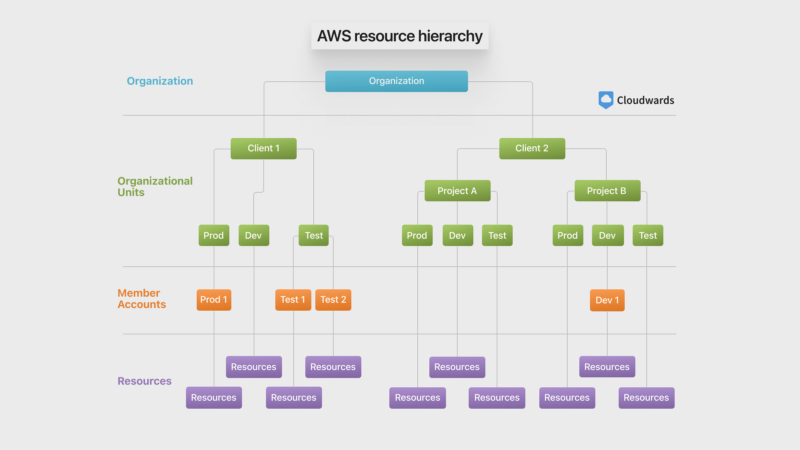The height and width of the screenshot is (450, 800).
Task: Select Resources box connected to Project A's Test
Action: click(497, 398)
